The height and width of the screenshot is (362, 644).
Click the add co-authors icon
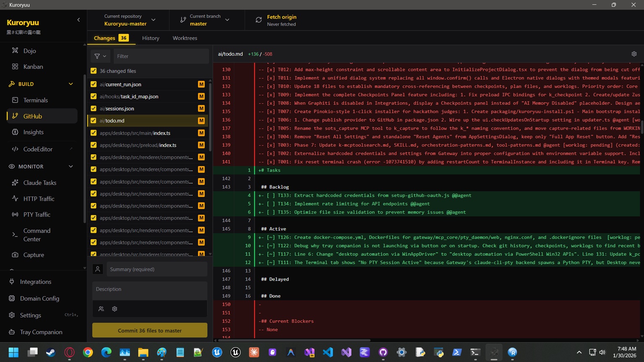(x=101, y=309)
